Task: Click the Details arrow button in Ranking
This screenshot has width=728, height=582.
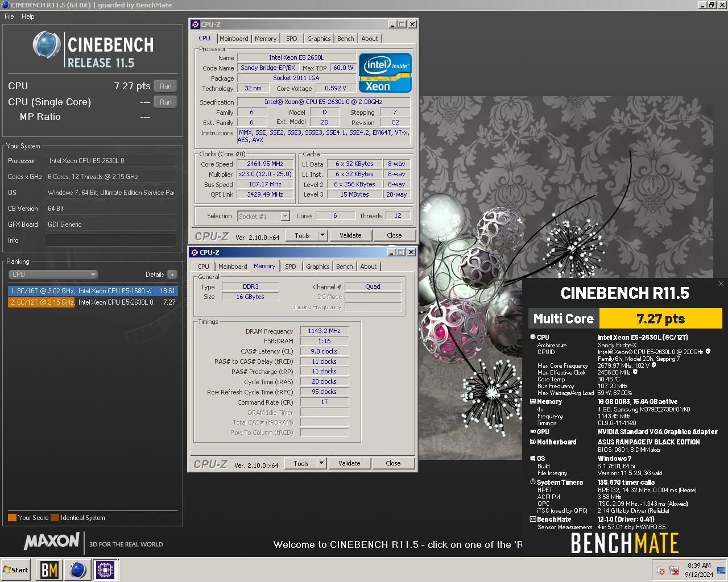Action: (172, 275)
